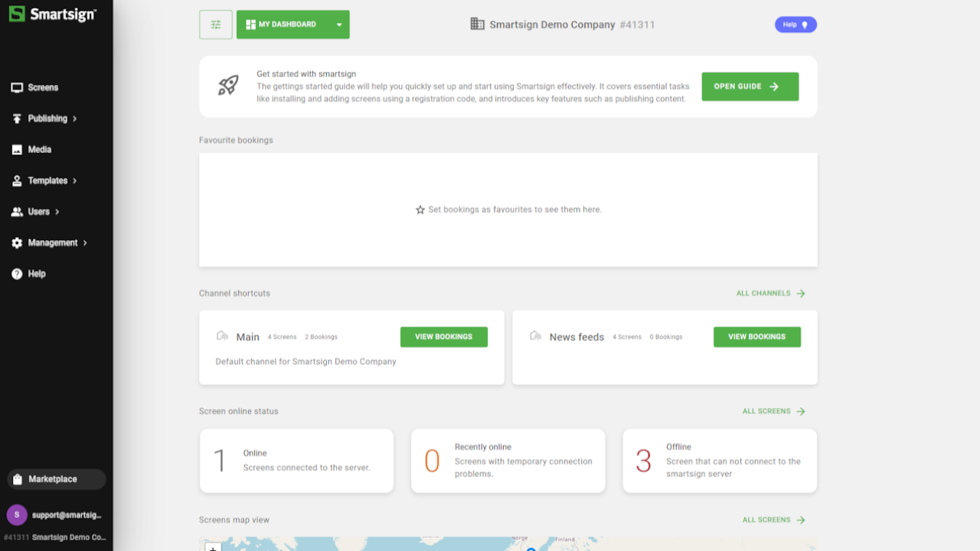Follow All Screens link by online status

click(774, 411)
